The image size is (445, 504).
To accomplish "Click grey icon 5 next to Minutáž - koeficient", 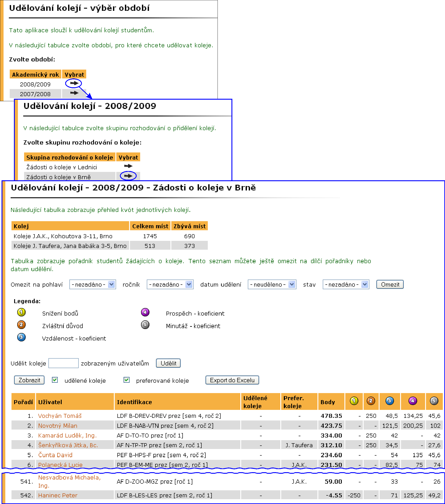I will [x=145, y=325].
